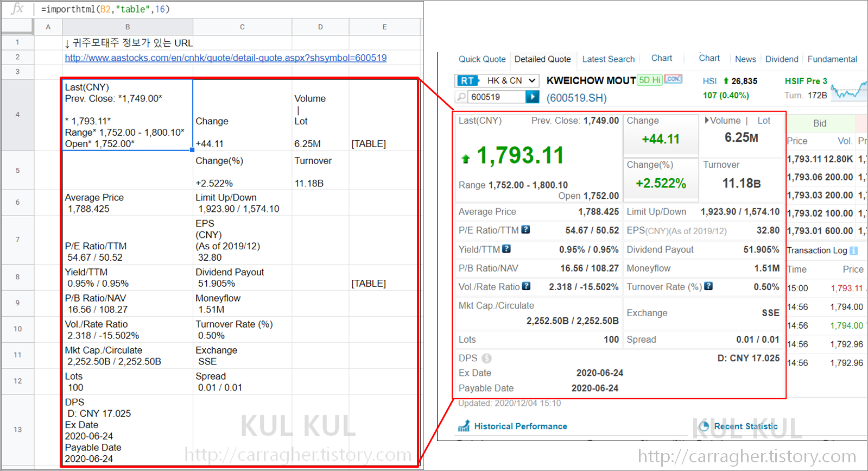Open the Chart tab left of News
The height and width of the screenshot is (471, 868).
point(709,58)
